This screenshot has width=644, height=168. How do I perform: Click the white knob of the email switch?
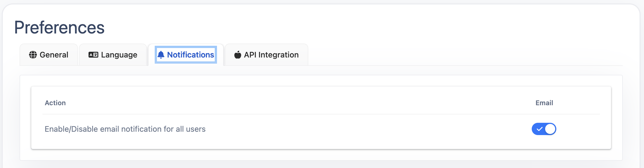click(550, 129)
